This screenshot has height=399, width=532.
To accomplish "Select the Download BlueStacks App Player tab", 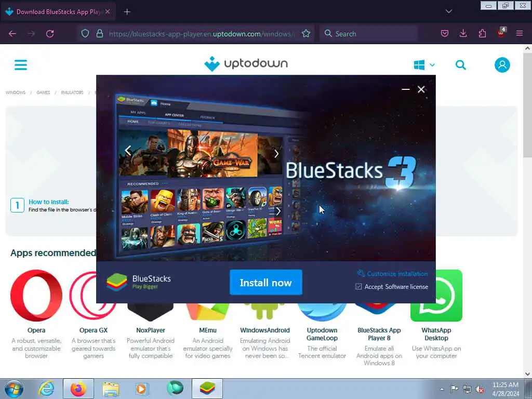I will tap(58, 12).
